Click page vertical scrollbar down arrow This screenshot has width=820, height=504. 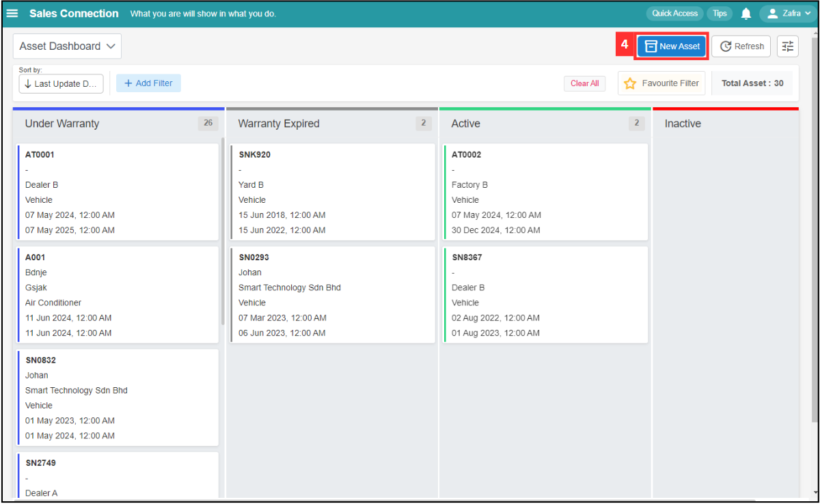coord(816,492)
